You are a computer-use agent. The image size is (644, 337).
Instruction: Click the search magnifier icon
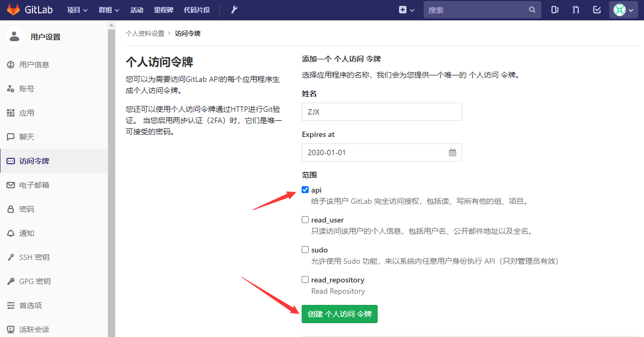532,9
